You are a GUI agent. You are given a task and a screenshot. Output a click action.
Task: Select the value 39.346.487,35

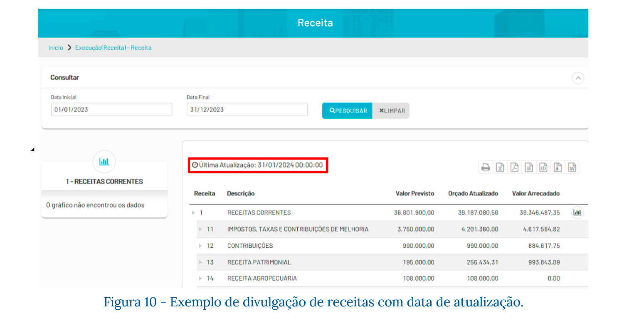point(540,213)
